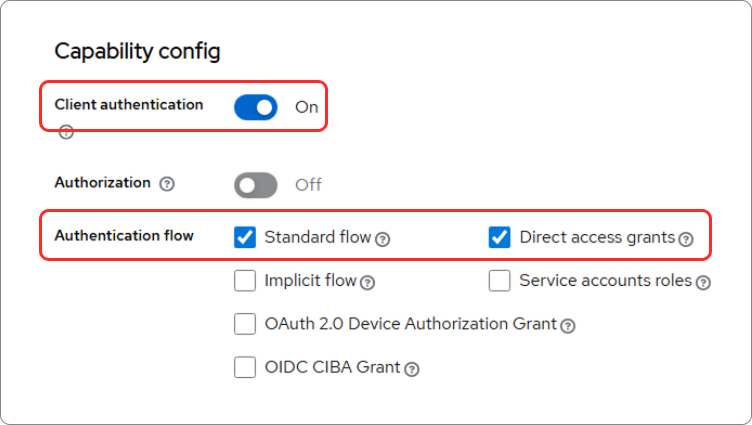Screen dimensions: 752x425
Task: Select the OIDC CIBA Grant checkbox
Action: click(x=245, y=367)
